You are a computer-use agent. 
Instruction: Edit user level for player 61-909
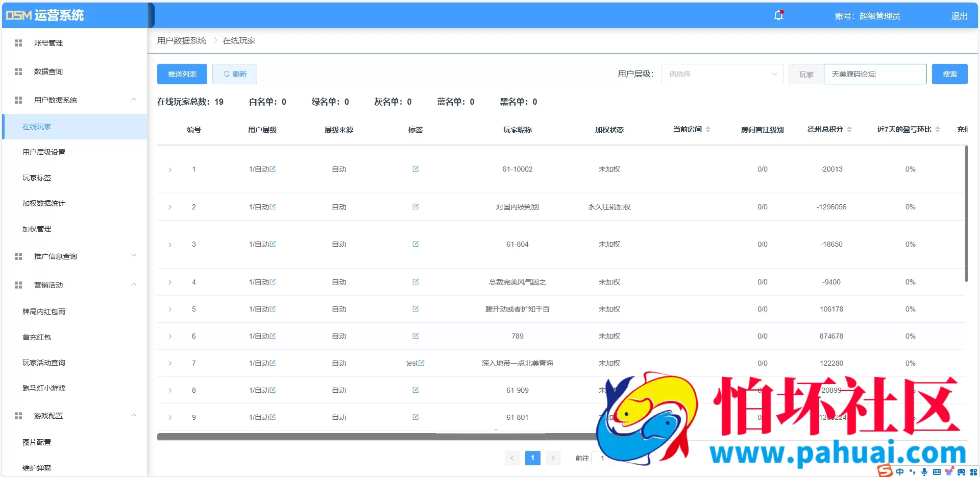pos(273,390)
